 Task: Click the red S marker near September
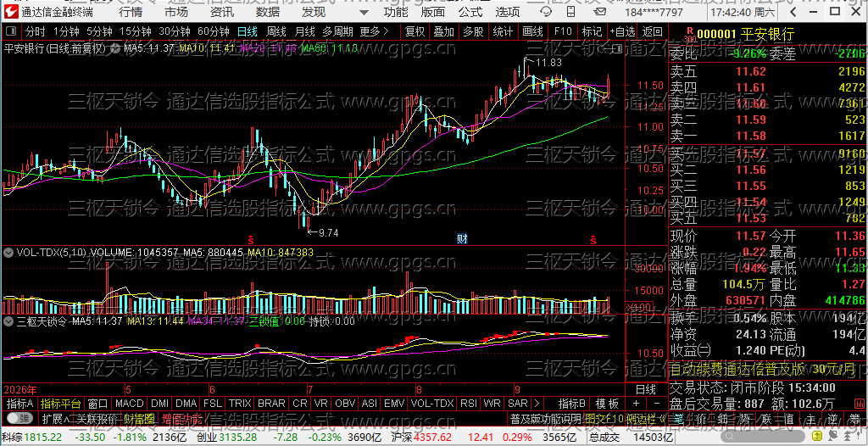tap(593, 239)
